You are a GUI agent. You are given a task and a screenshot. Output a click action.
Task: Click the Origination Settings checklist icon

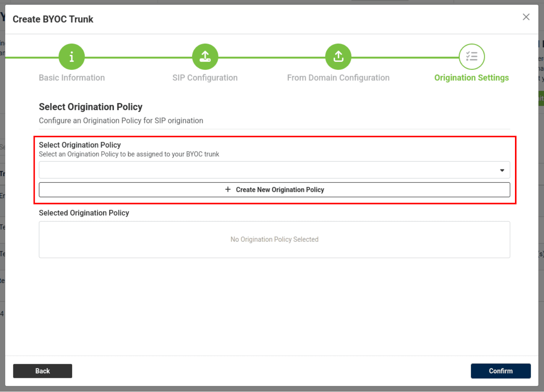pos(471,57)
